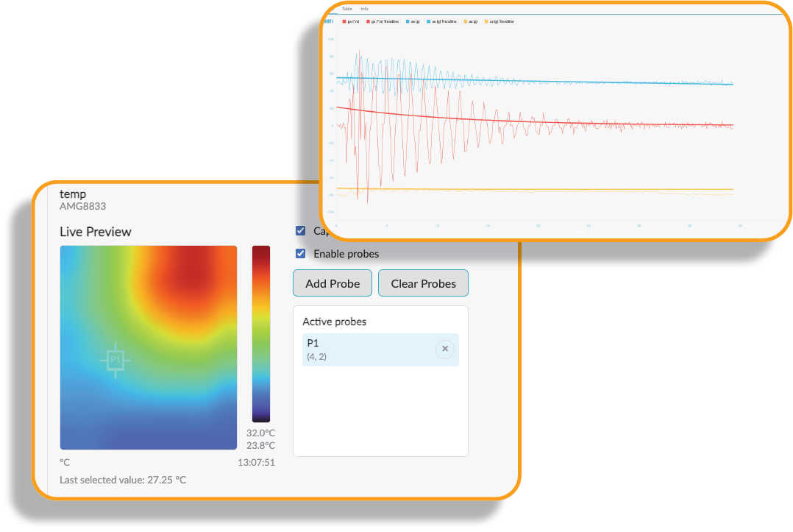Click the yellow az (g) legend icon

[x=465, y=21]
